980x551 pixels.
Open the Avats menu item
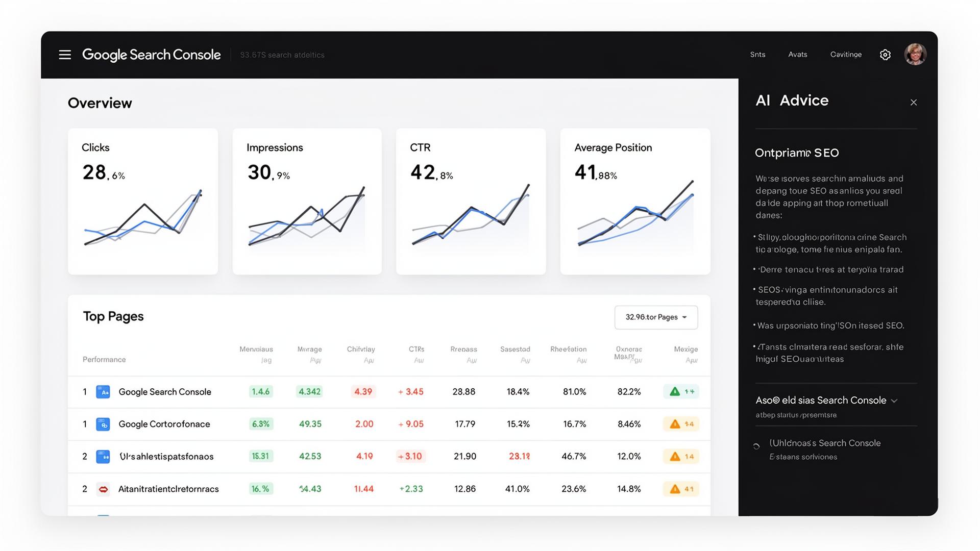(797, 55)
